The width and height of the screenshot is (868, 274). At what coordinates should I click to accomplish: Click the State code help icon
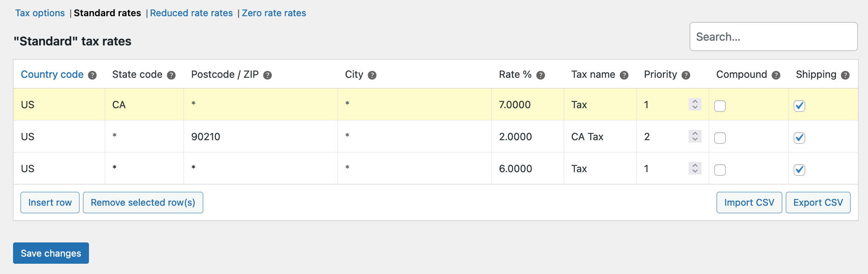171,75
